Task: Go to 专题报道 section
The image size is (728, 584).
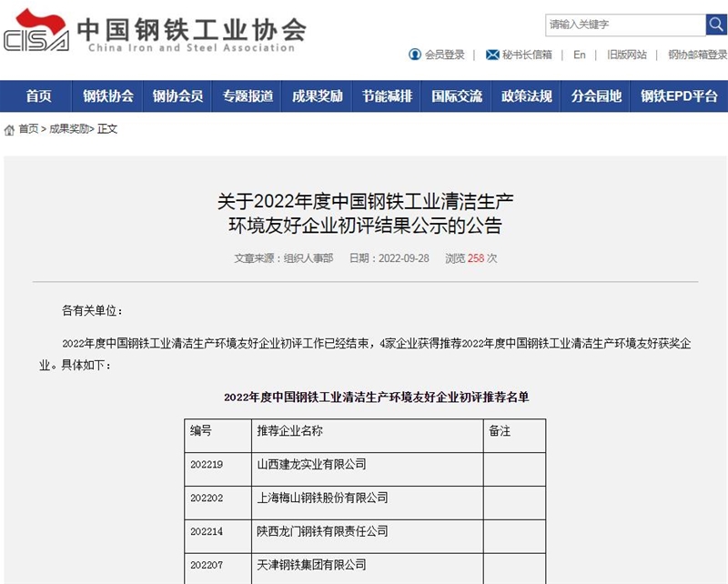Action: coord(248,96)
